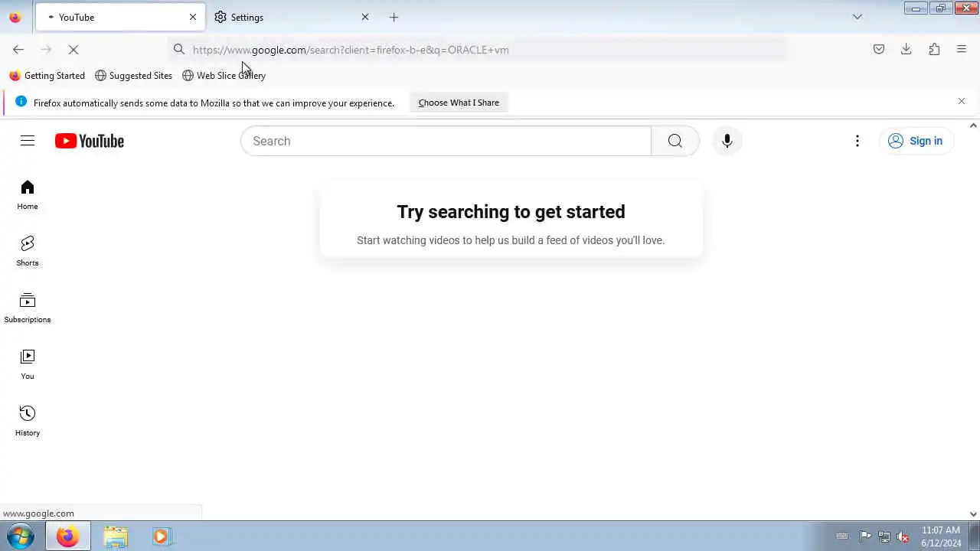Screen dimensions: 980x551
Task: Open the Downloads panel
Action: click(x=906, y=50)
